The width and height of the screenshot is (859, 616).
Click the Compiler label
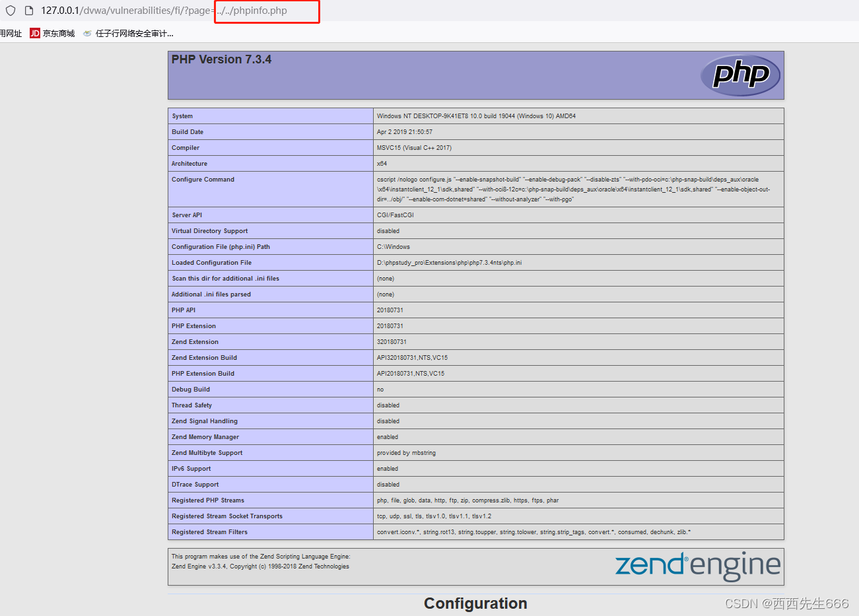(x=186, y=148)
